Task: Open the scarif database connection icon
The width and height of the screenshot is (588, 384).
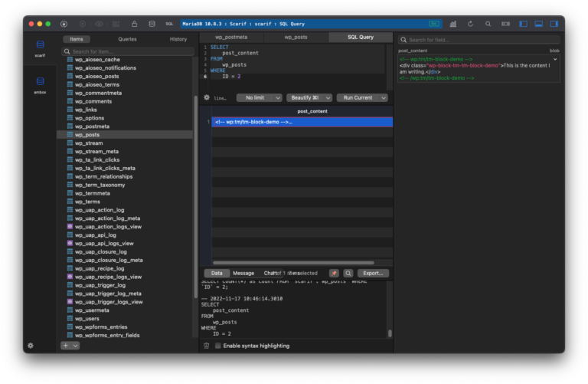Action: point(40,45)
